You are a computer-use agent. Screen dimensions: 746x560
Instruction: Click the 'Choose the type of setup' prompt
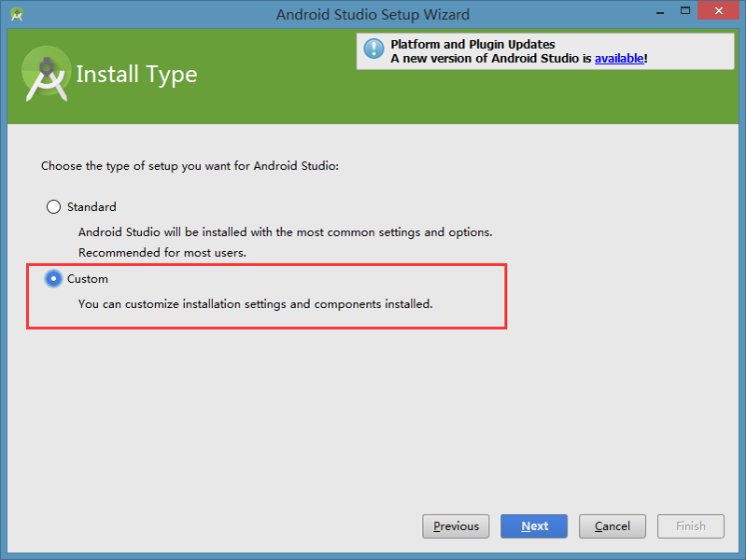coord(190,166)
